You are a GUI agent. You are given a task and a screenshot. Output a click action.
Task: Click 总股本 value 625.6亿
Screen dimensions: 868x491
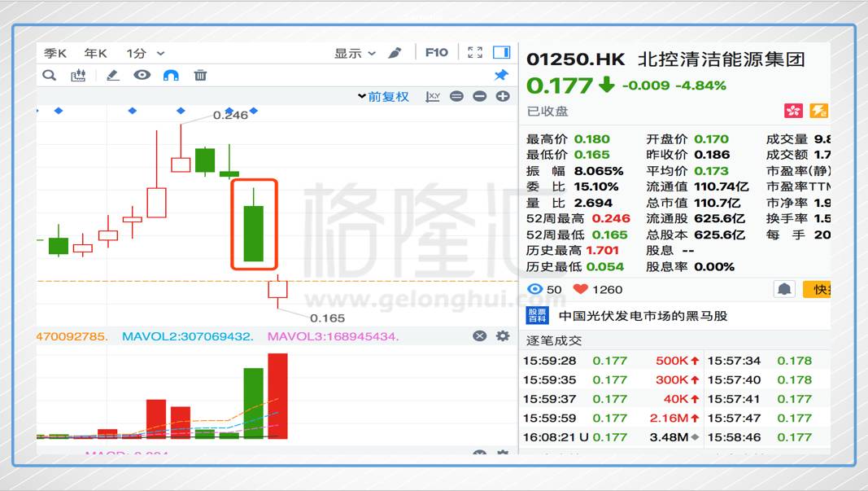[x=720, y=235]
